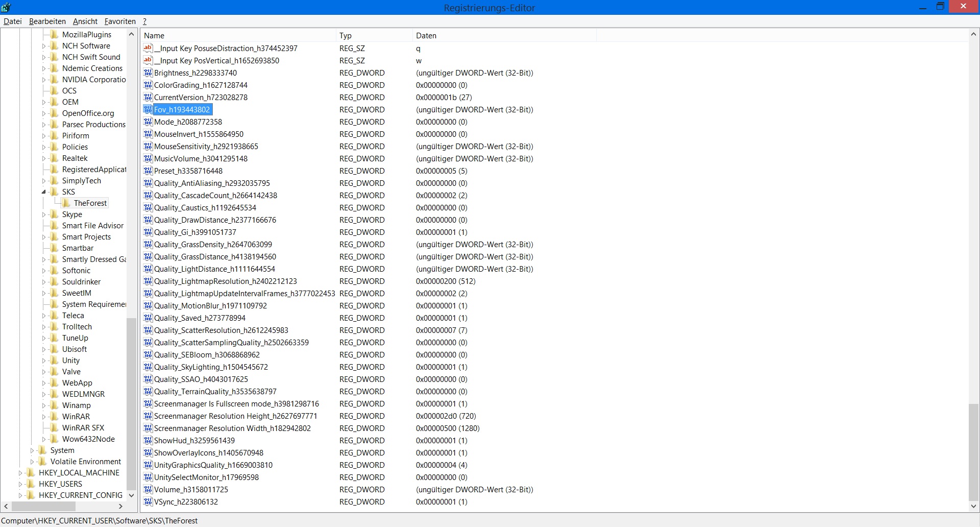Open the Favoriten menu
Image resolution: width=980 pixels, height=527 pixels.
tap(120, 21)
